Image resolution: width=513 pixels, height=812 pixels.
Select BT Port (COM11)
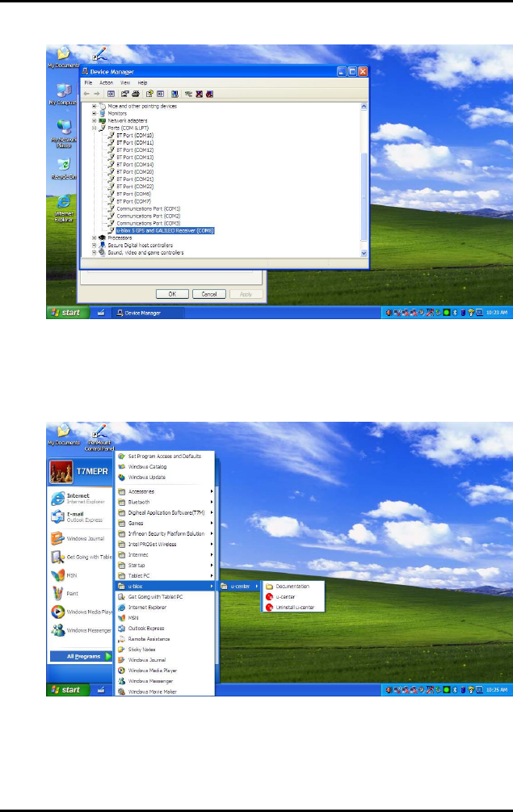coord(135,142)
